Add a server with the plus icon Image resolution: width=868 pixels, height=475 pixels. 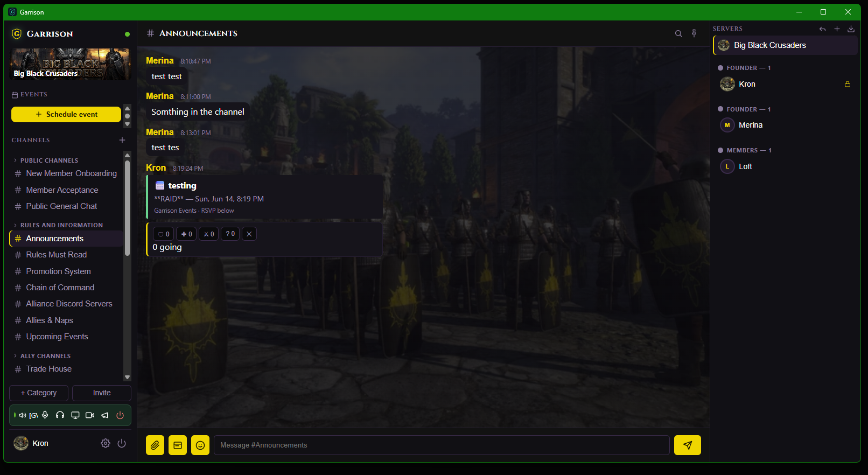pyautogui.click(x=837, y=29)
